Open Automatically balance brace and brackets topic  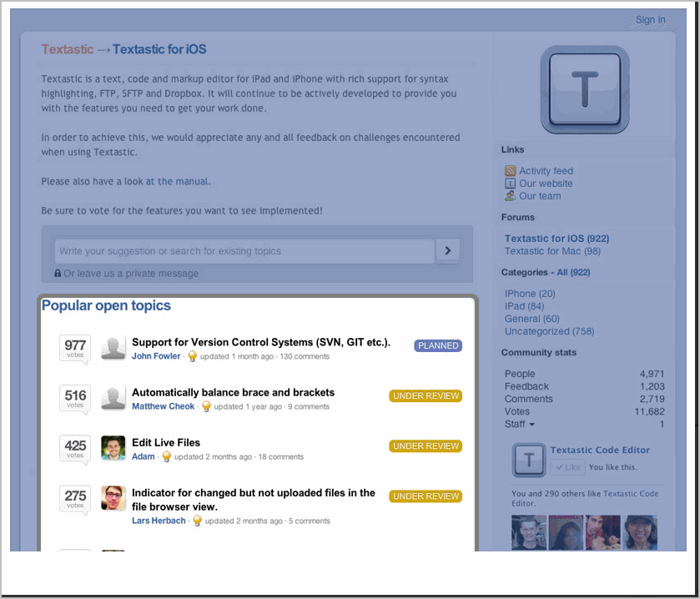233,392
